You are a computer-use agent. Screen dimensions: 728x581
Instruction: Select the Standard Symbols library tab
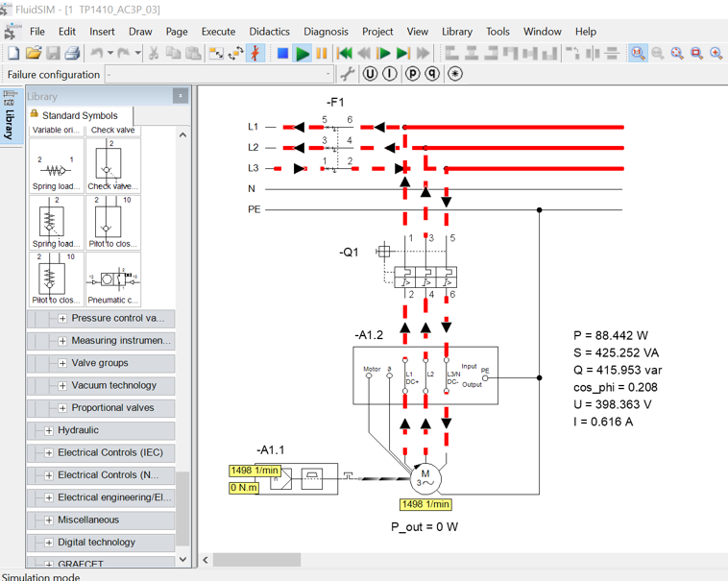point(81,115)
